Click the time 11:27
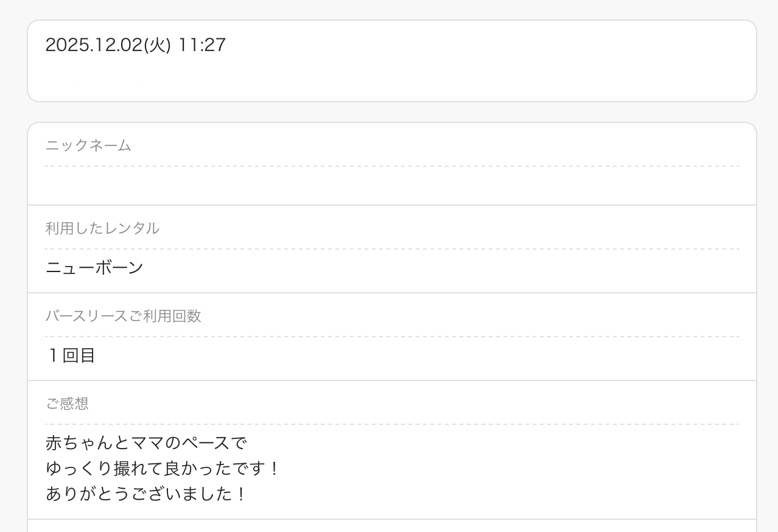 pos(202,45)
